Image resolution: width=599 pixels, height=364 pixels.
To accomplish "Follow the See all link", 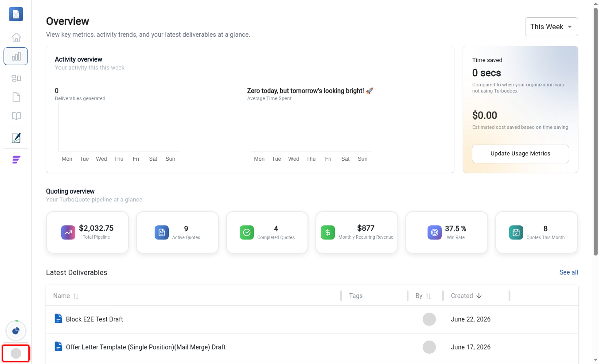I will tap(568, 272).
